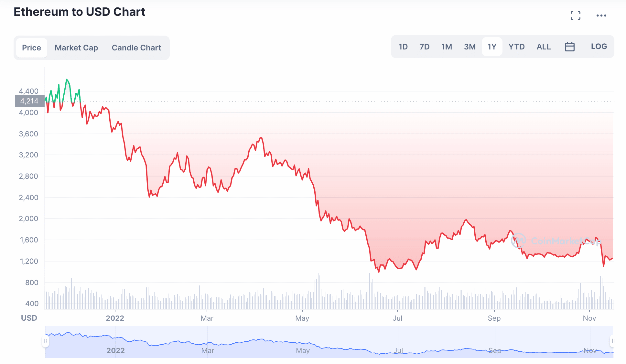Choose the 1M time range
The image size is (626, 364).
click(x=447, y=47)
